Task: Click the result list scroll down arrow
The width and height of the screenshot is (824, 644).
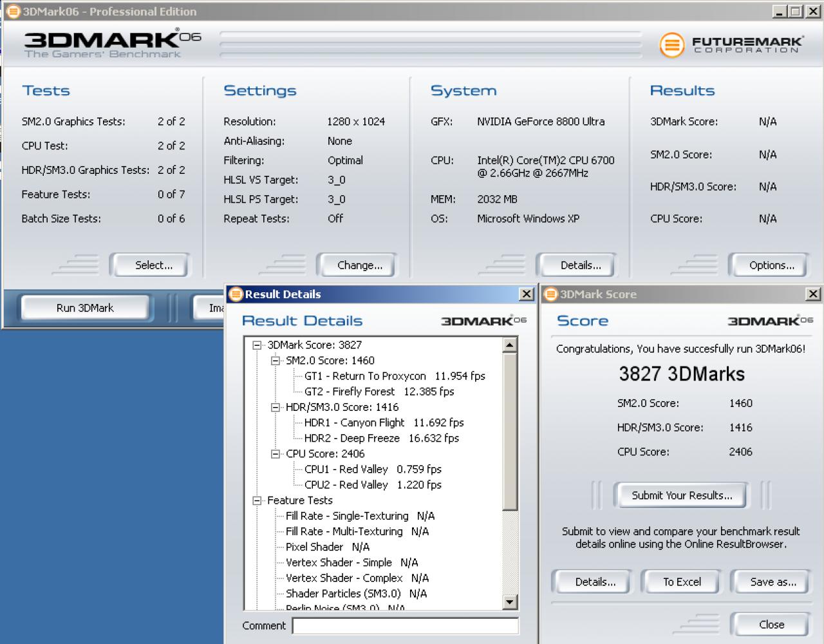Action: click(509, 602)
